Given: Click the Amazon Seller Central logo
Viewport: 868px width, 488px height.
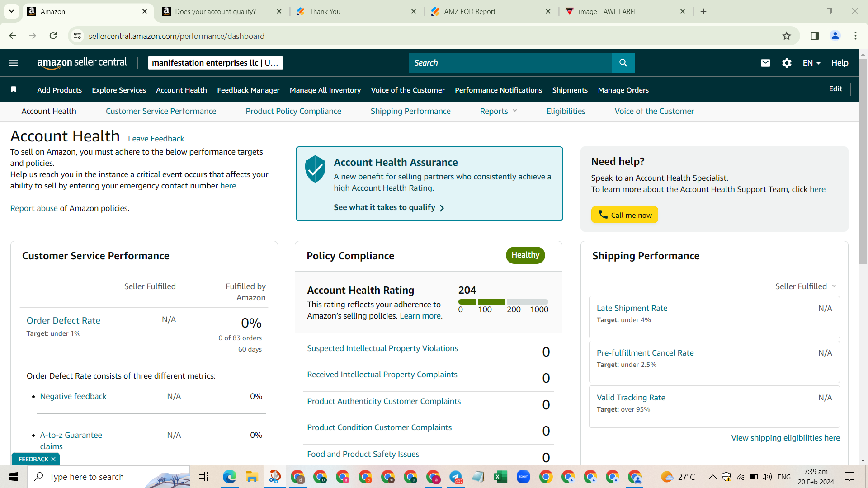Looking at the screenshot, I should coord(82,63).
